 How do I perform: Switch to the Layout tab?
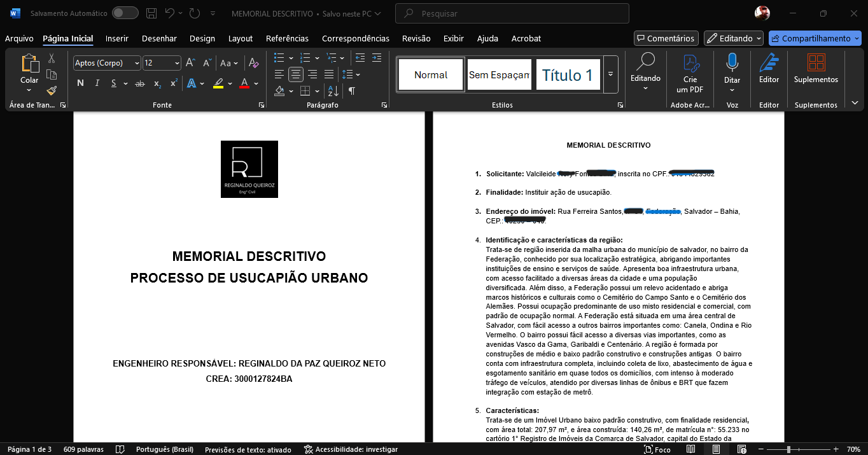[x=241, y=38]
